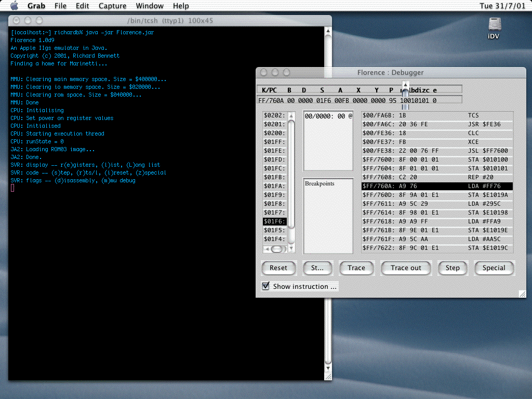
Task: Click the Trace button
Action: tap(356, 268)
